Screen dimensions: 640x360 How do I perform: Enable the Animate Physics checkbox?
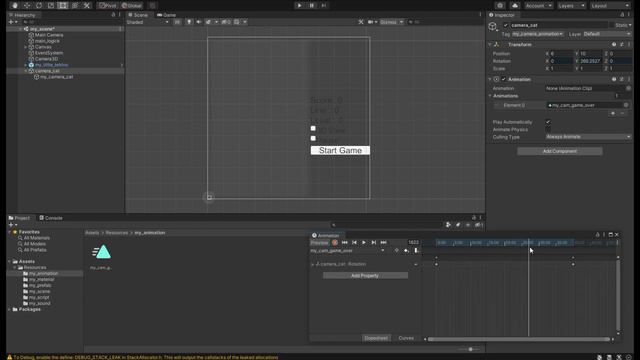pyautogui.click(x=548, y=129)
